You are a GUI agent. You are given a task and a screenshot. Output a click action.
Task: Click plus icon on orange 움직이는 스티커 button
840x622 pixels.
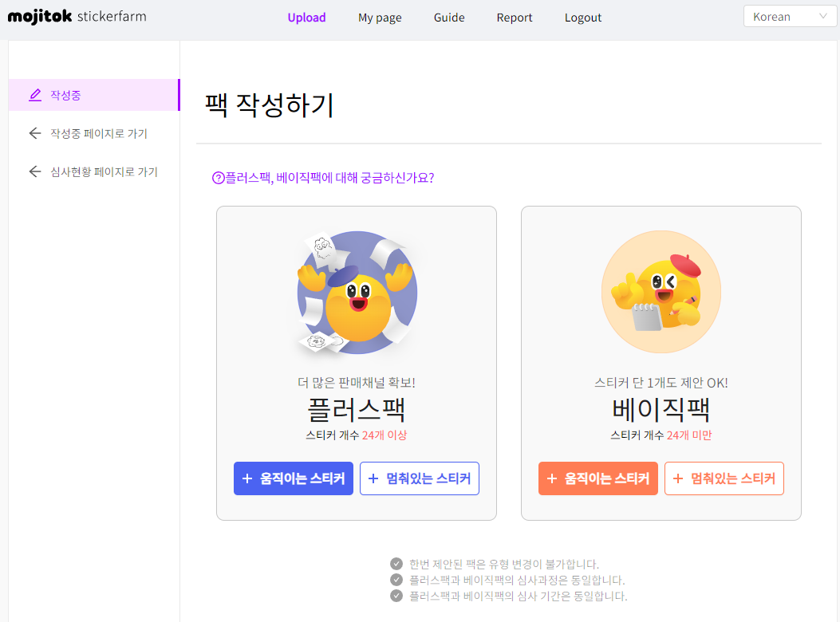click(x=552, y=478)
